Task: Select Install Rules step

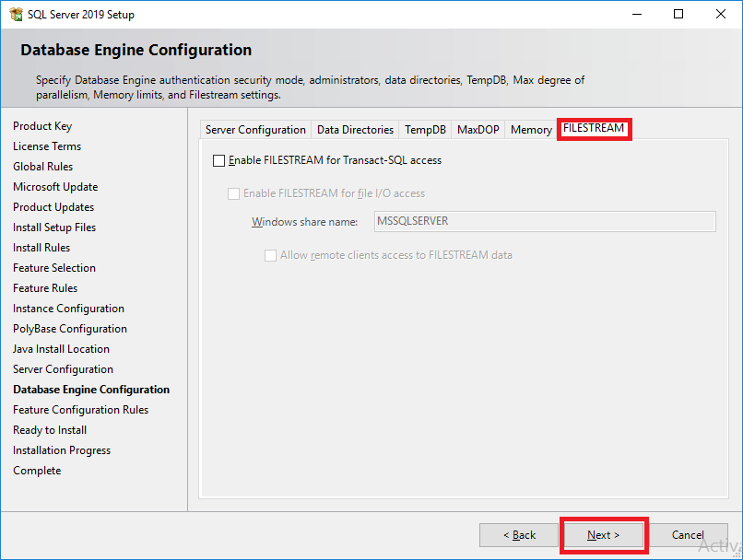Action: [x=41, y=248]
